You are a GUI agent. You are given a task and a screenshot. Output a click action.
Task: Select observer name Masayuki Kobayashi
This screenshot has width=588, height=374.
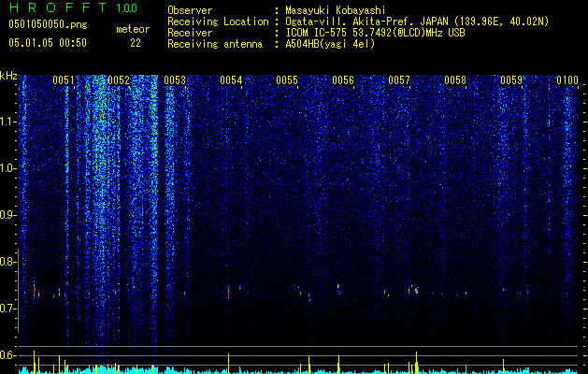336,10
